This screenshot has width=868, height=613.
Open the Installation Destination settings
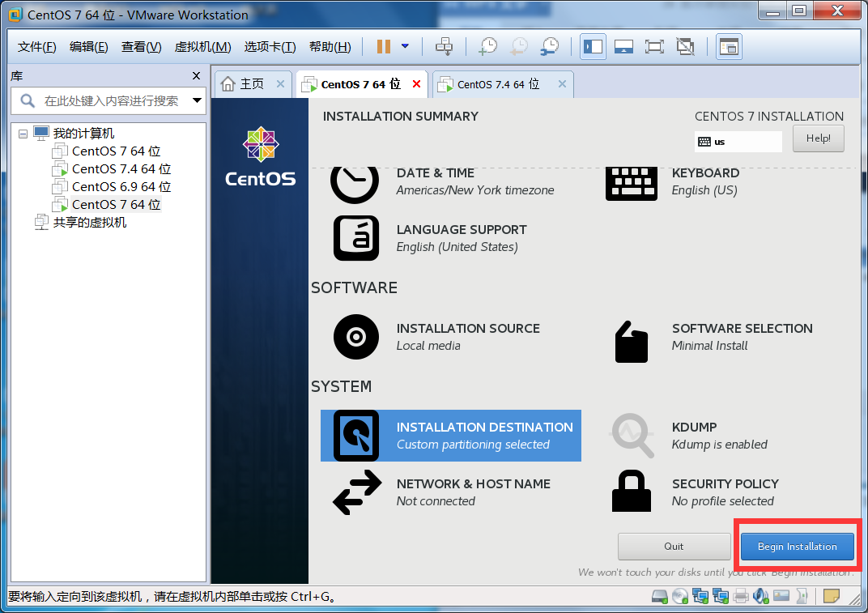(451, 436)
